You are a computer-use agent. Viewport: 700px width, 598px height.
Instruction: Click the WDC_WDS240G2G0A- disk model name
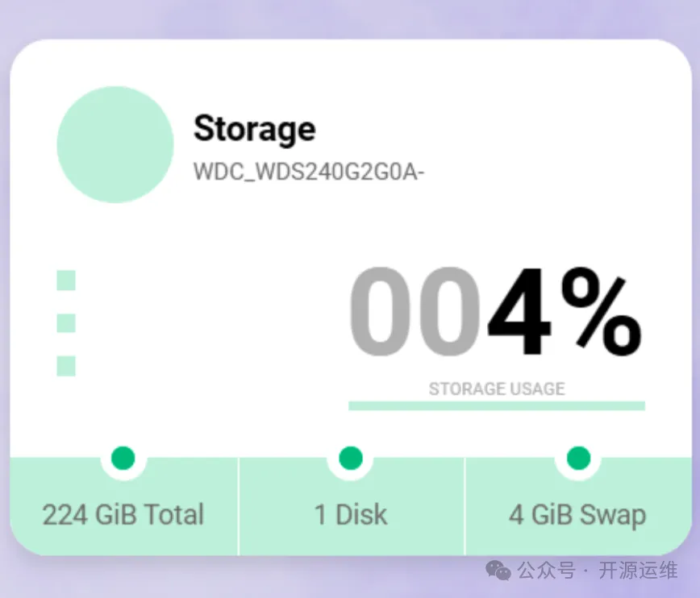(x=308, y=172)
